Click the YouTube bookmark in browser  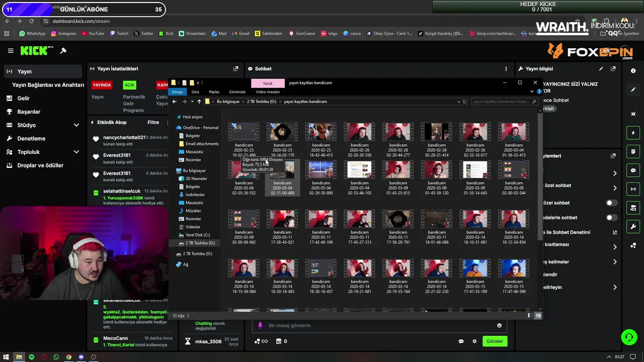pos(93,34)
